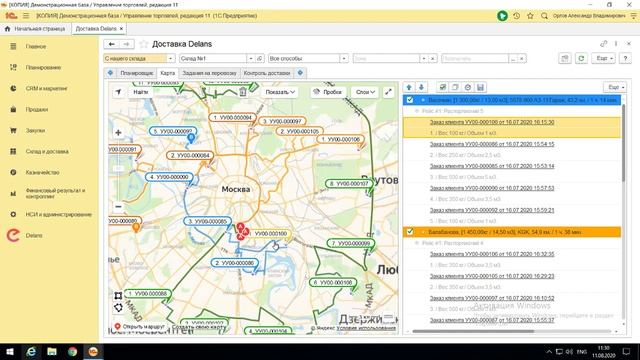
Task: Open help with the question mark button
Action: tap(625, 58)
